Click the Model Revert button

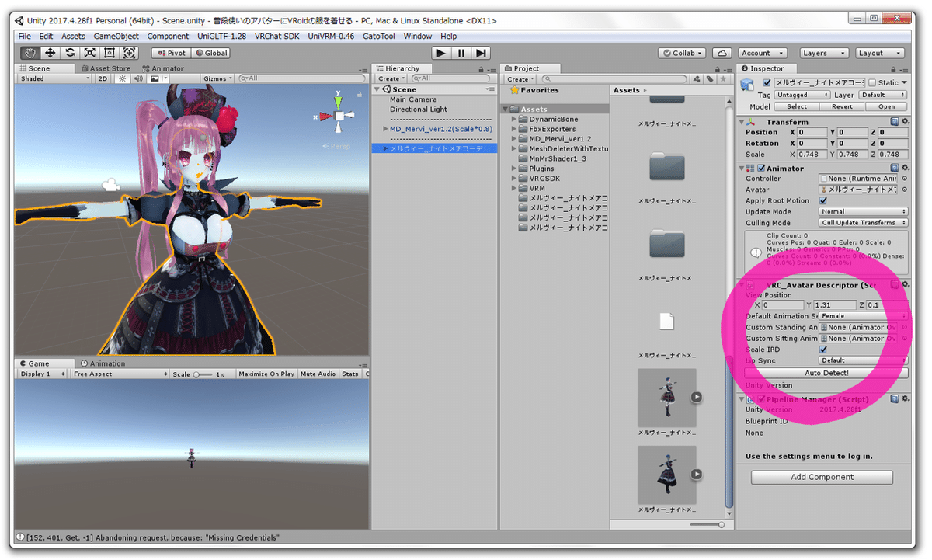842,106
